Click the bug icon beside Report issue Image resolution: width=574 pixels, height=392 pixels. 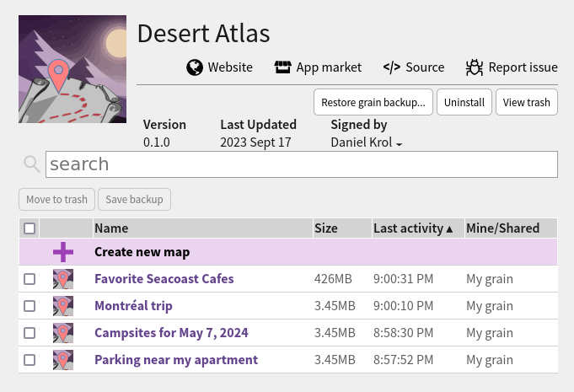pos(475,67)
